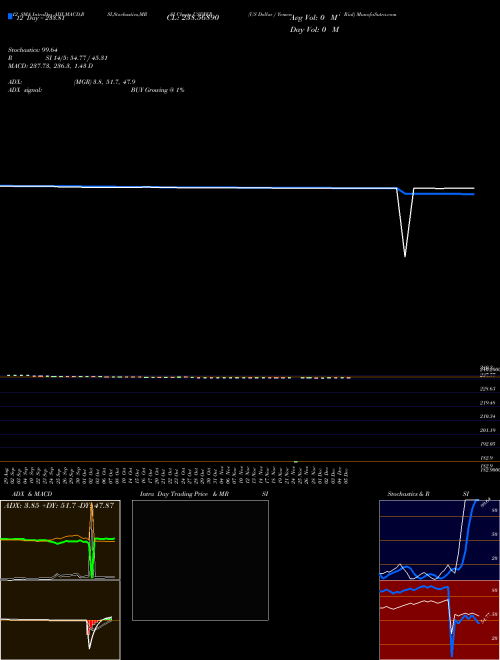Viewport: 500px width, 660px height.
Task: Open the ADX indicator chart thumbnail
Action: 60,540
